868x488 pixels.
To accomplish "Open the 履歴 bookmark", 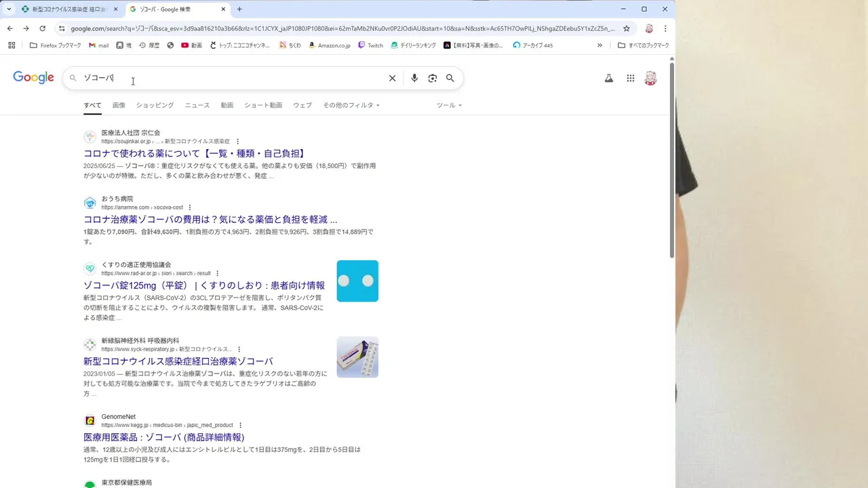I will (149, 45).
